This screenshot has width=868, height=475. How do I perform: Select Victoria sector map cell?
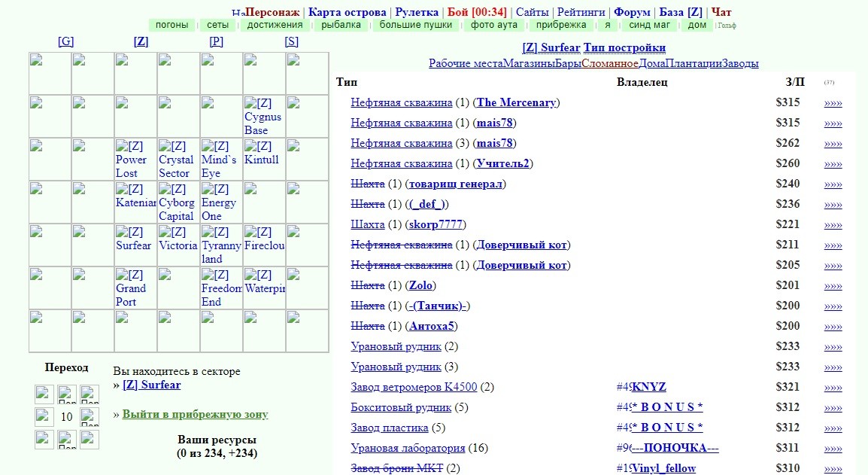[x=178, y=245]
